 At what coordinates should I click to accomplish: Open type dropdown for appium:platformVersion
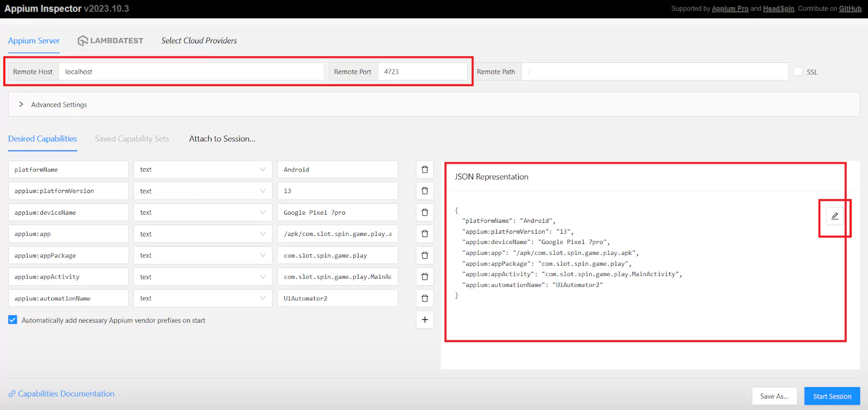point(203,191)
